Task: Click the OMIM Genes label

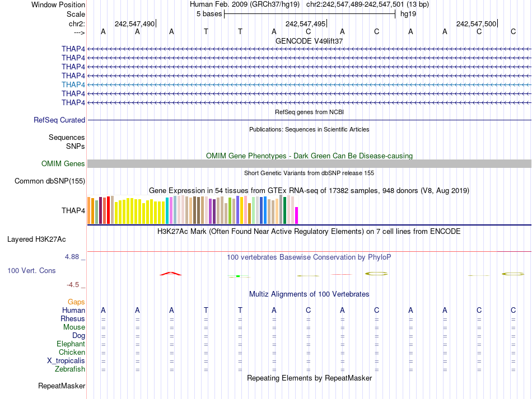Action: [63, 164]
